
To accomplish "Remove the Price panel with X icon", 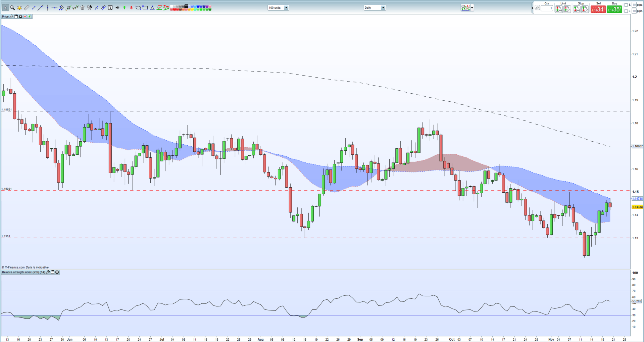I will point(20,16).
